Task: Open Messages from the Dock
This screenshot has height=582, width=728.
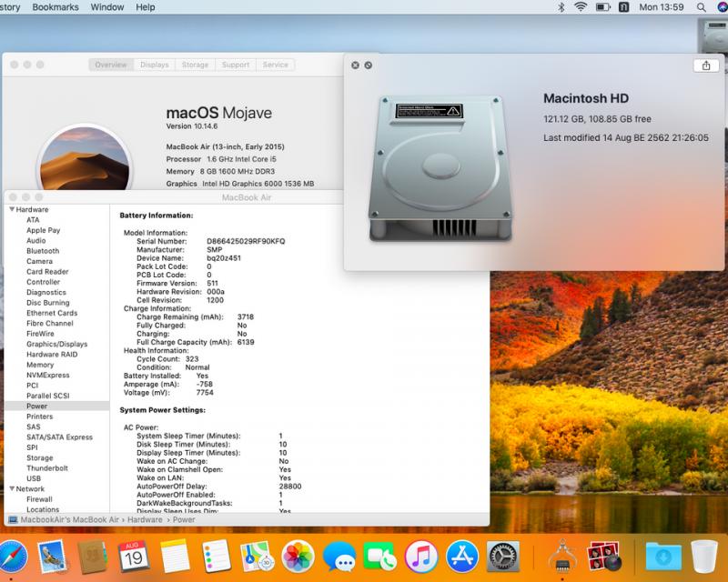Action: pyautogui.click(x=339, y=556)
